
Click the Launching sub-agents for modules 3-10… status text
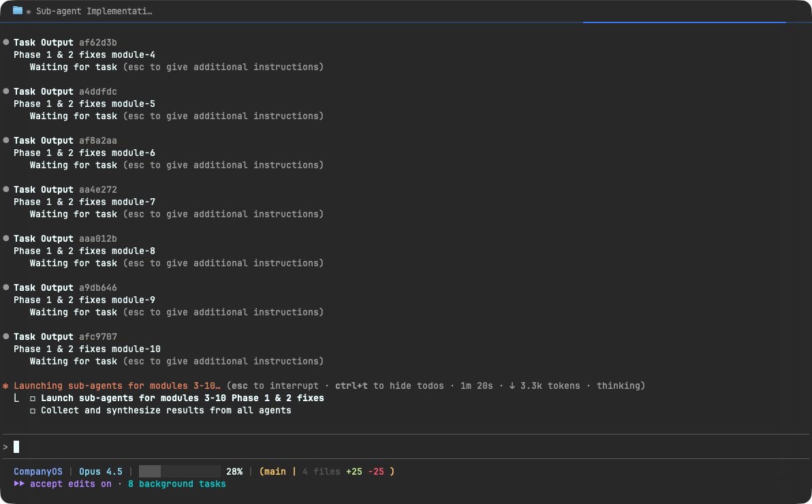(x=117, y=385)
